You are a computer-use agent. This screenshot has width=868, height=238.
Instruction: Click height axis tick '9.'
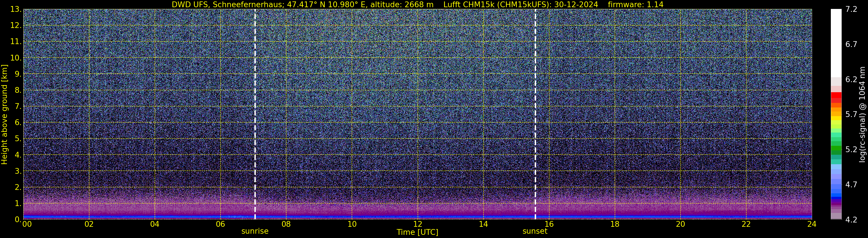pyautogui.click(x=18, y=74)
